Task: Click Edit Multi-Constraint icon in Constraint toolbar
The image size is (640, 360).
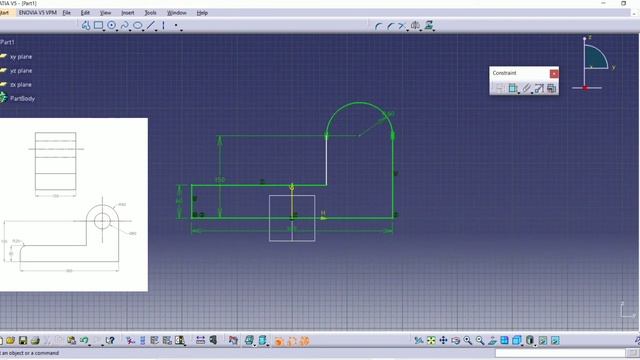Action: [x=551, y=88]
